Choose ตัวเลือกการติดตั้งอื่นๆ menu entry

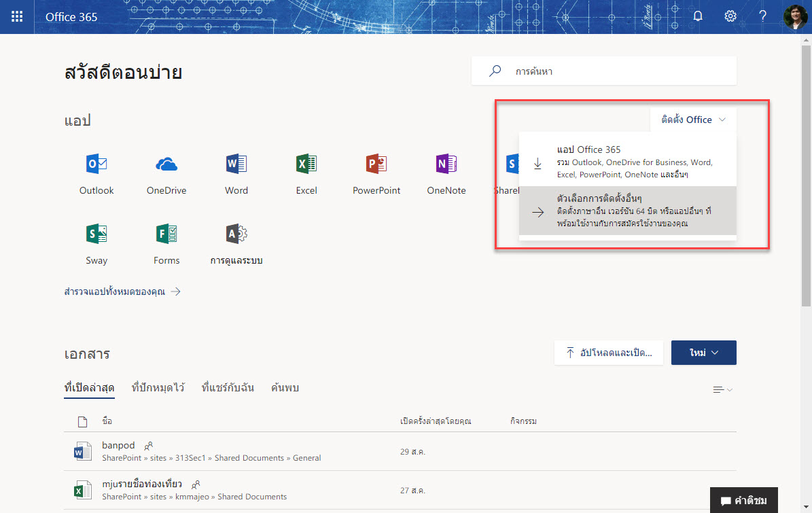[x=627, y=211]
